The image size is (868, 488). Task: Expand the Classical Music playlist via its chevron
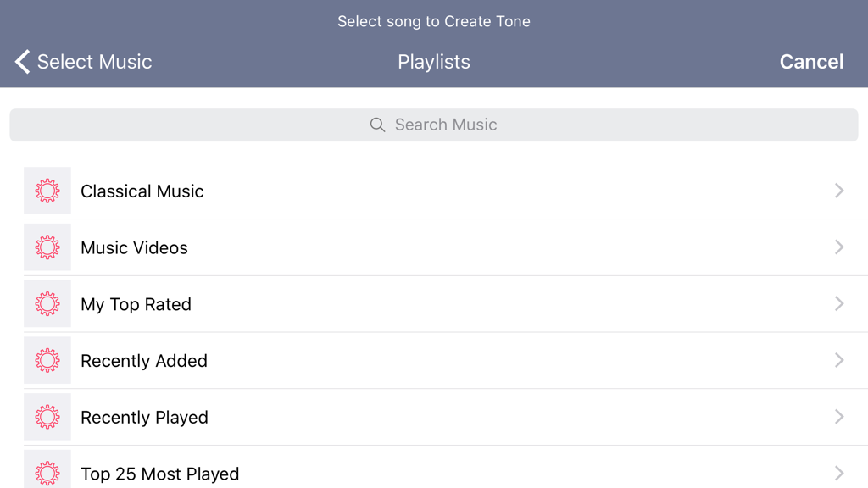click(839, 191)
